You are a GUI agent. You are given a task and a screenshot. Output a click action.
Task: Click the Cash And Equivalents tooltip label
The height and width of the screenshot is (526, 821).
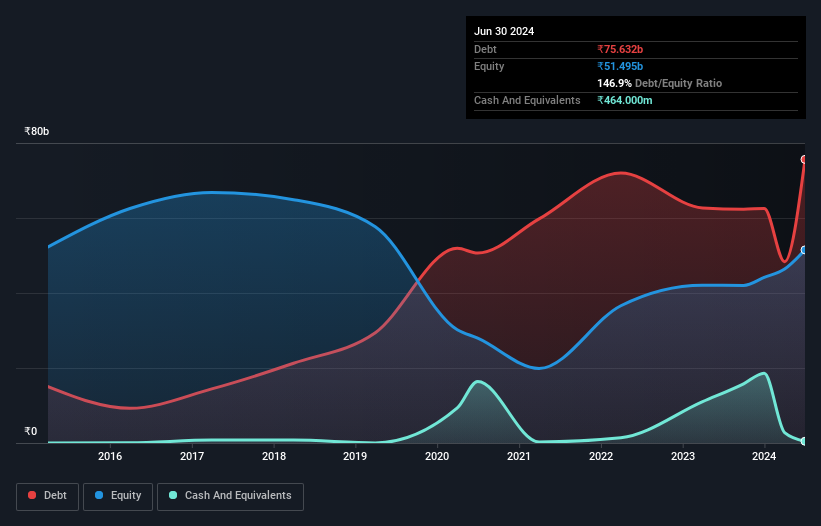pyautogui.click(x=527, y=100)
